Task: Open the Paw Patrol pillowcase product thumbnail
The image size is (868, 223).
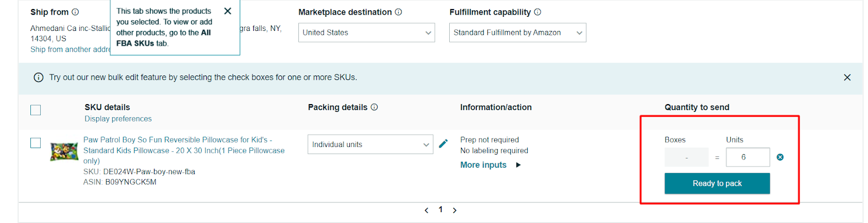Action: click(x=64, y=152)
